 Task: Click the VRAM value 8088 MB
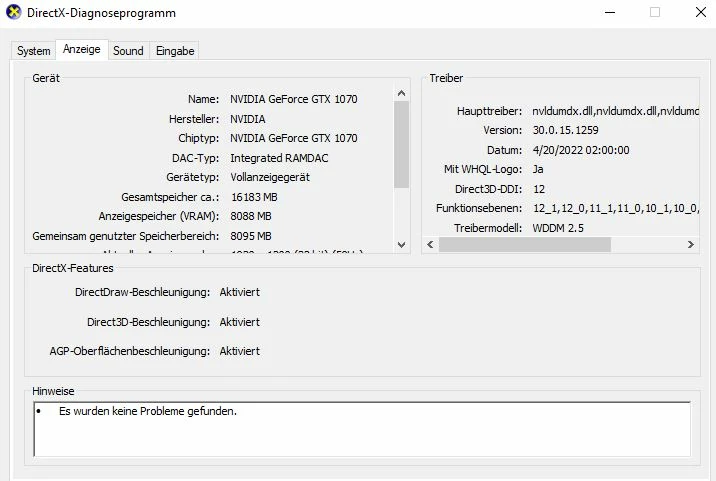click(x=251, y=216)
